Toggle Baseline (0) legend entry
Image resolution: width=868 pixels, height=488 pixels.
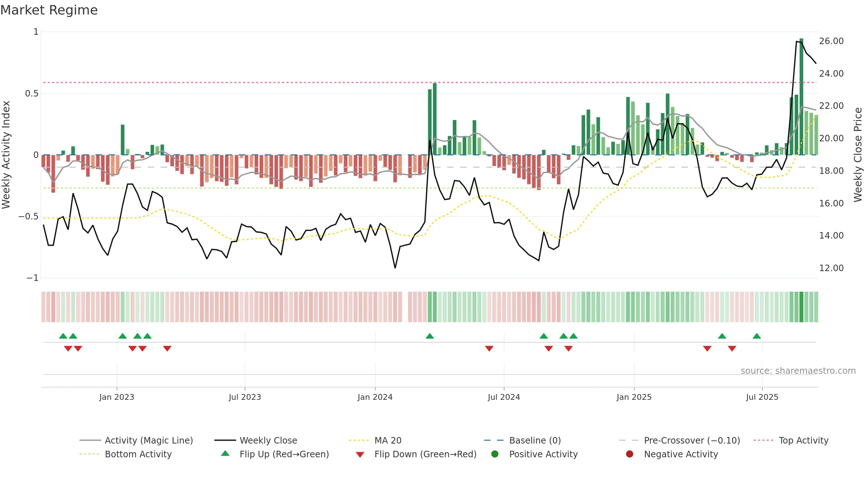522,440
